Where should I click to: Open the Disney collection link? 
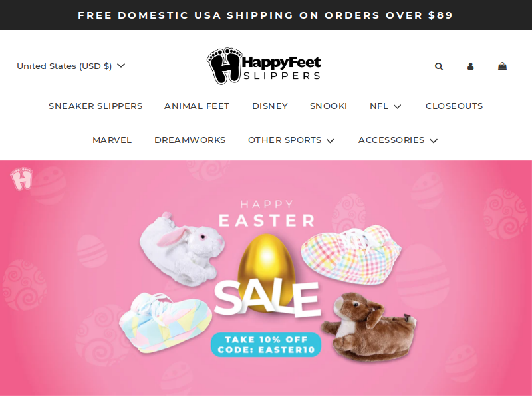coord(270,106)
